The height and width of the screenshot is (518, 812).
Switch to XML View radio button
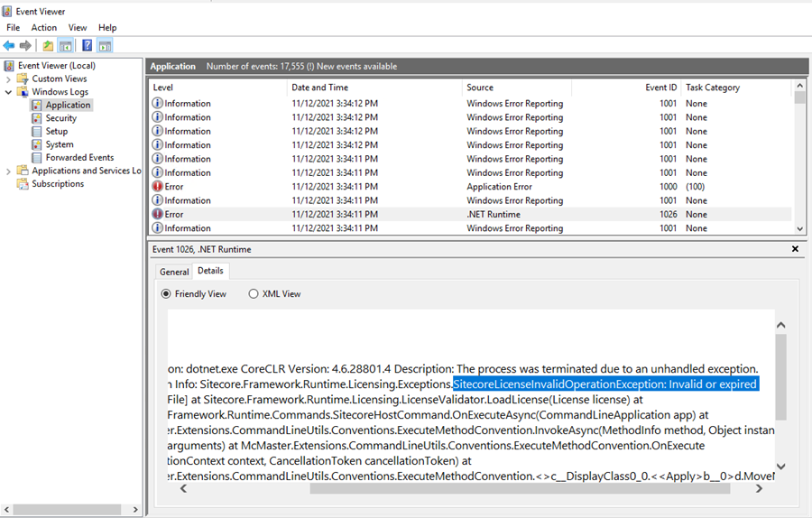[254, 294]
